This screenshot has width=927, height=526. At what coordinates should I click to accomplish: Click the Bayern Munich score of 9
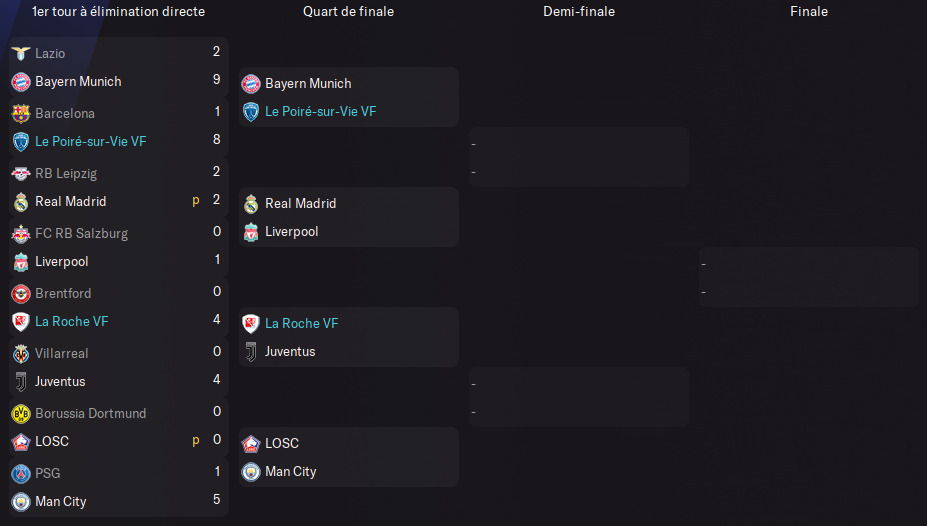point(216,82)
